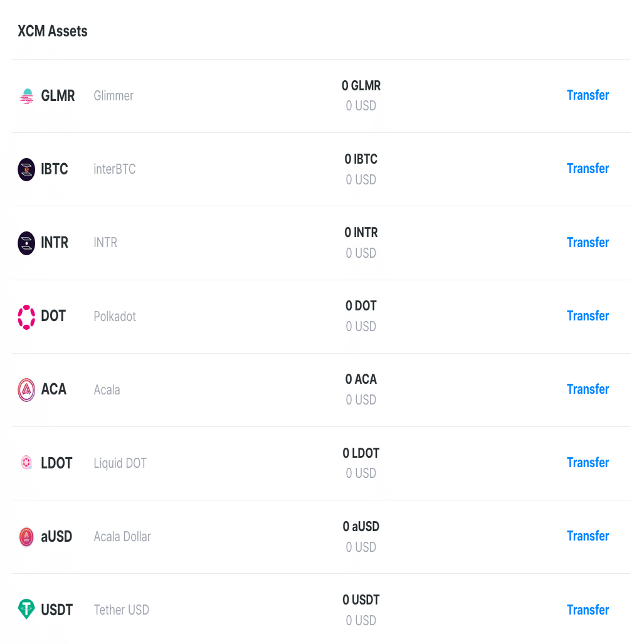The width and height of the screenshot is (644, 644).
Task: Click the DOT Polkadot token icon
Action: click(x=26, y=317)
